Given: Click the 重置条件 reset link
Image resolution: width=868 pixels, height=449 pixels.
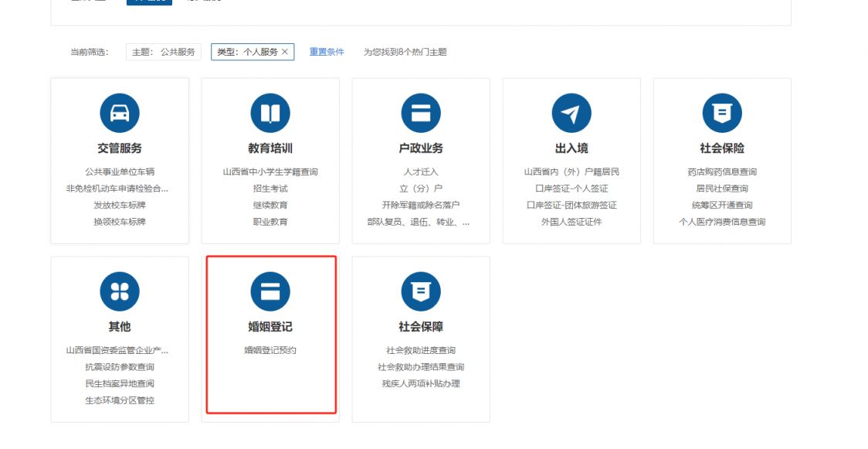Looking at the screenshot, I should pos(327,52).
